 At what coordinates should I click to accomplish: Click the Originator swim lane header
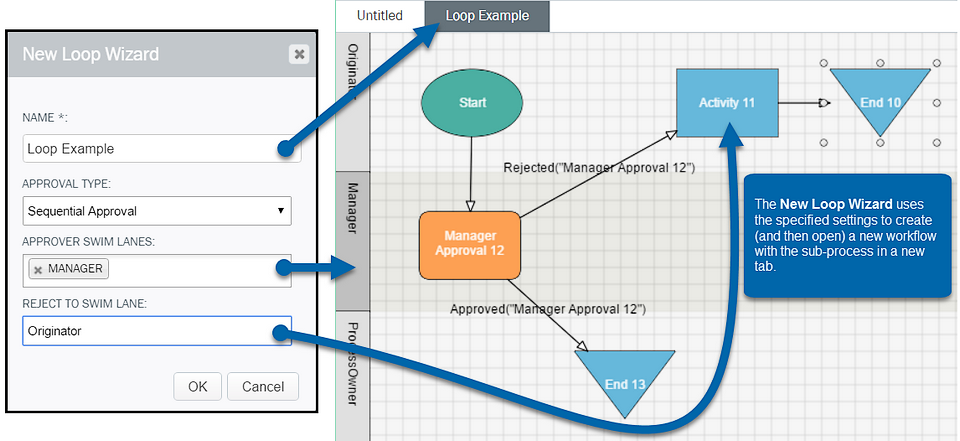coord(353,101)
